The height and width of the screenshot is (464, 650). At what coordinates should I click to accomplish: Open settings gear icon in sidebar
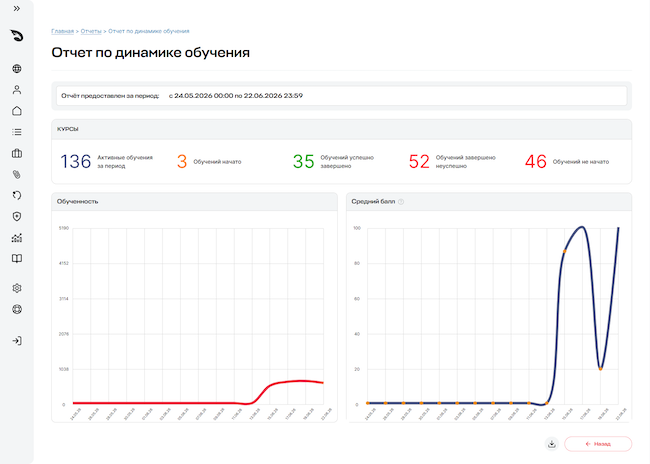pos(17,288)
